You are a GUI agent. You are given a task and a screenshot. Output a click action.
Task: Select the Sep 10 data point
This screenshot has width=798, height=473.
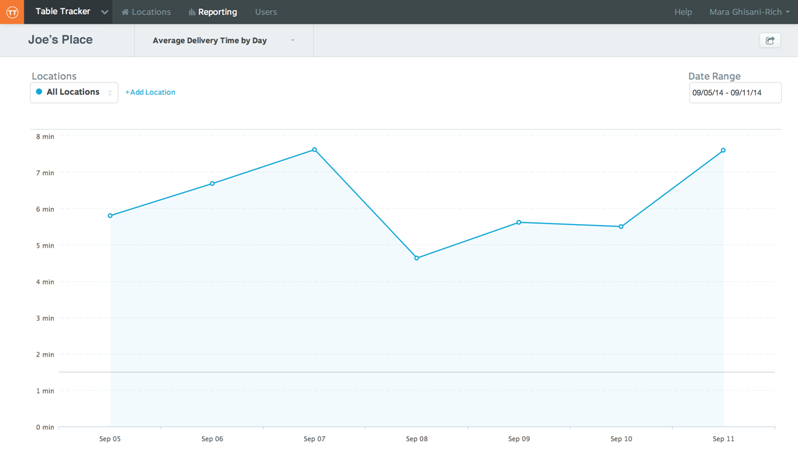(621, 227)
